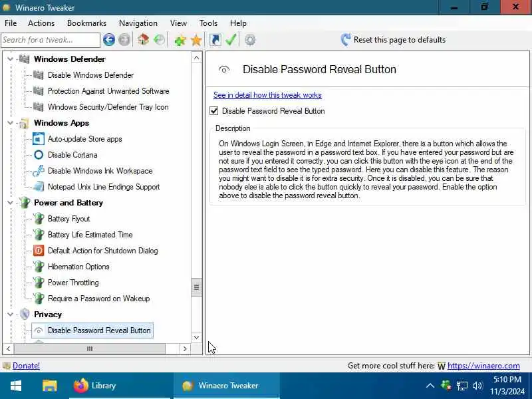Image resolution: width=532 pixels, height=399 pixels.
Task: Add bookmark with green plus star icon
Action: click(x=180, y=40)
